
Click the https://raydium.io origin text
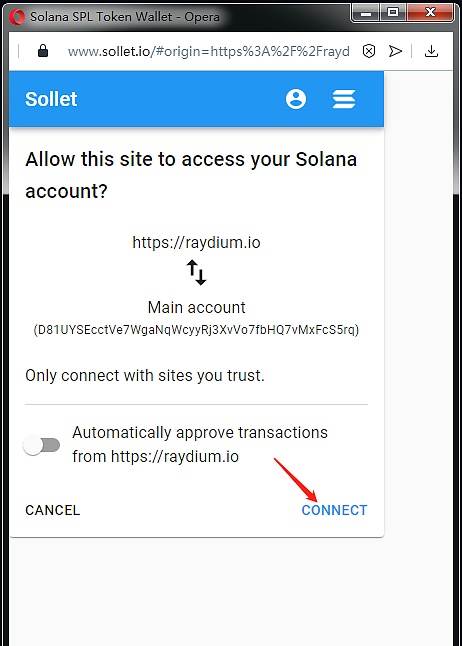(196, 242)
